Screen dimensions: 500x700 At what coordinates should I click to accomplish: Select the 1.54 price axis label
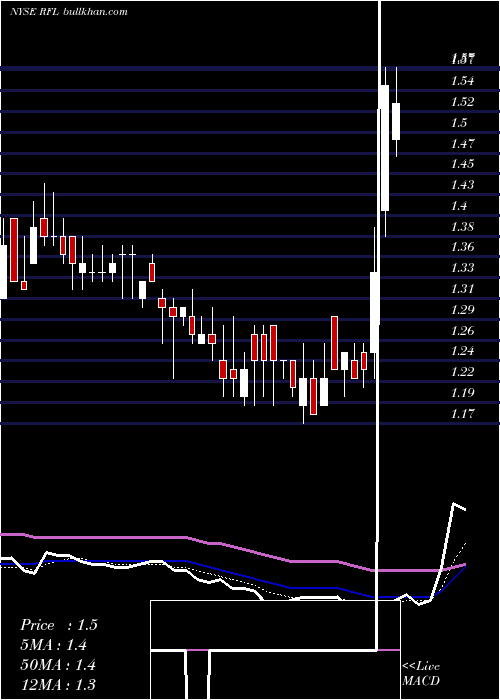pos(462,81)
